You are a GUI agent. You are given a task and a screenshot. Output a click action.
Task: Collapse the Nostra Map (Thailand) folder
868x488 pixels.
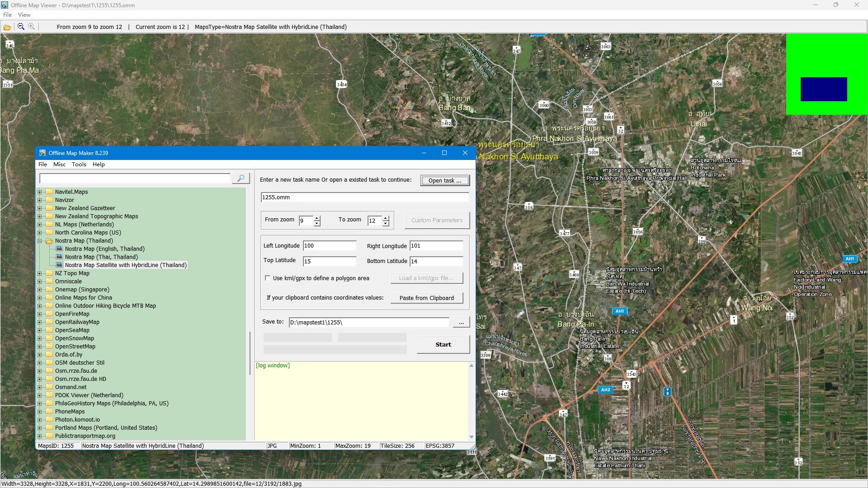(40, 241)
